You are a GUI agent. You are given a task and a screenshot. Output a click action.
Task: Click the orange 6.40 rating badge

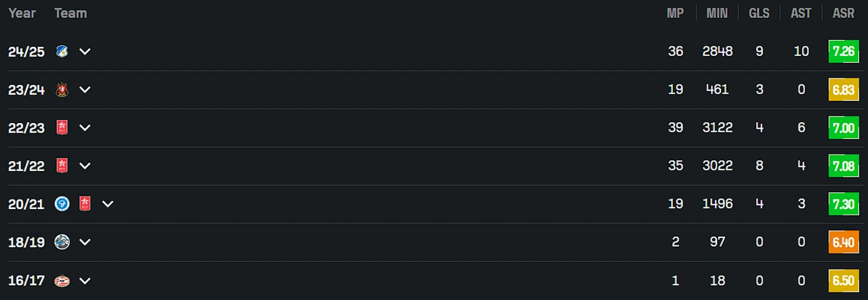coord(844,242)
